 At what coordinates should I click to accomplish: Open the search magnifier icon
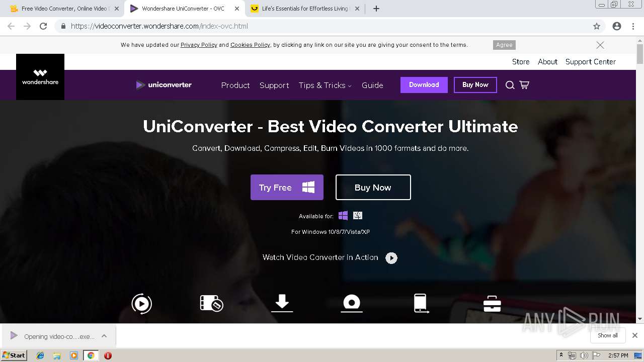(x=510, y=85)
